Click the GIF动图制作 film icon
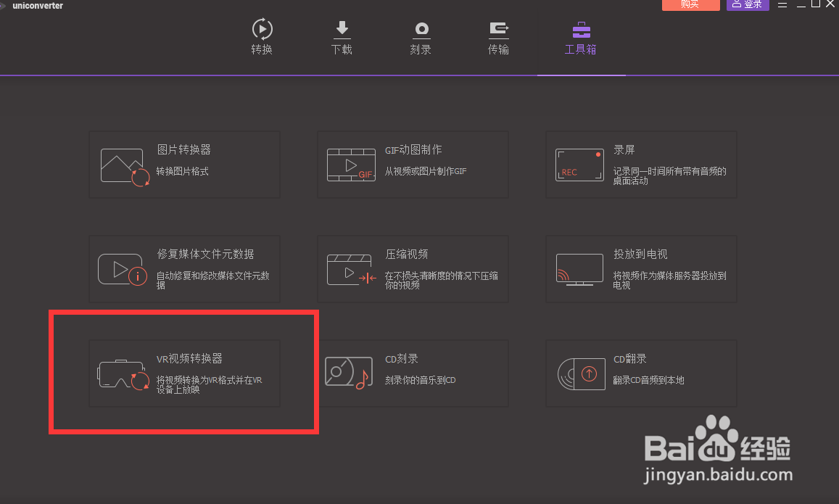This screenshot has width=839, height=504. pyautogui.click(x=351, y=165)
